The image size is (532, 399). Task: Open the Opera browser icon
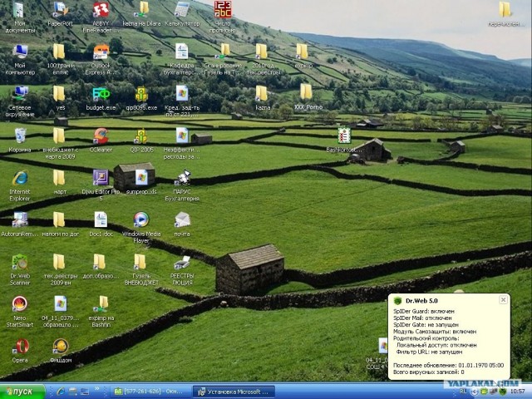tap(19, 346)
